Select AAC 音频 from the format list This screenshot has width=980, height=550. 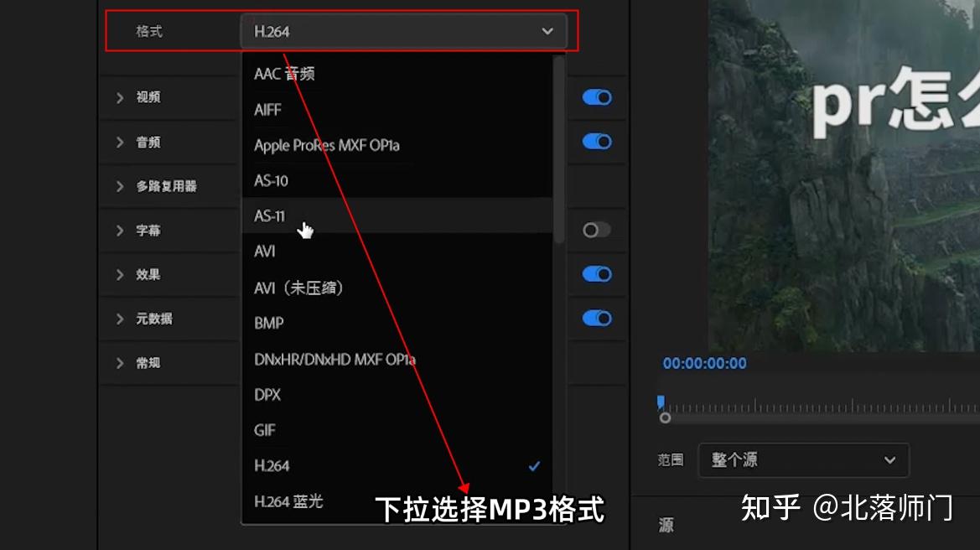click(285, 74)
